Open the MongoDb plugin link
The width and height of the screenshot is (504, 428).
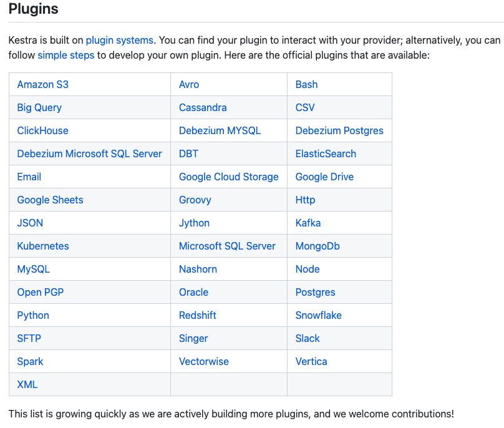(x=317, y=246)
